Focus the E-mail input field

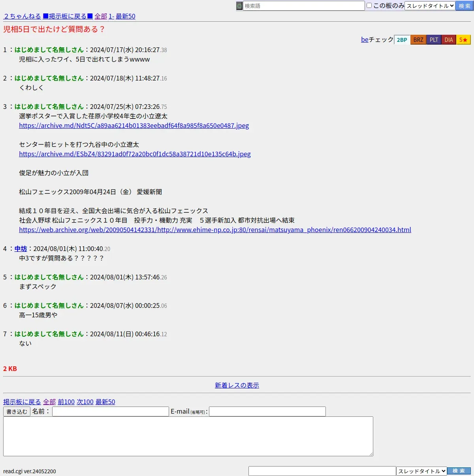[267, 412]
